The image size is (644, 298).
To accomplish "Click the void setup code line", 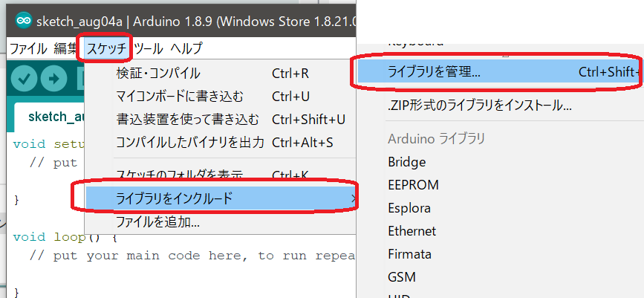I will click(48, 144).
